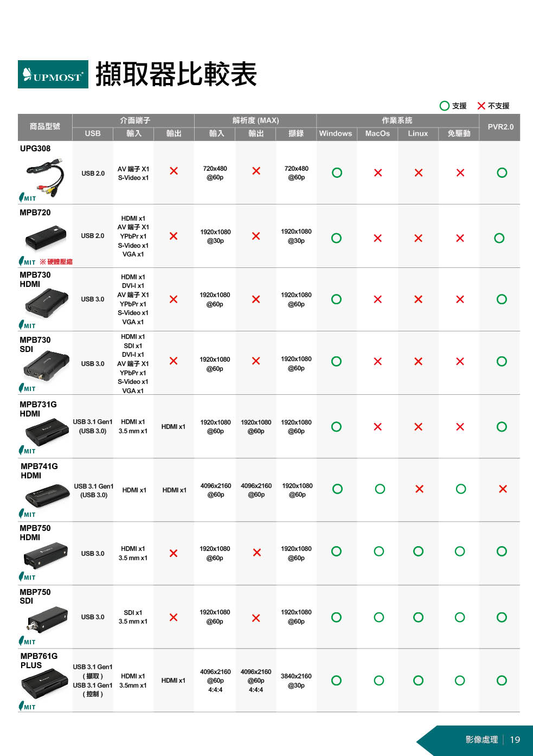Click the PVR2.0 red X for MPB741G HDMI
Viewport: 533px width, 756px height.
pyautogui.click(x=503, y=489)
